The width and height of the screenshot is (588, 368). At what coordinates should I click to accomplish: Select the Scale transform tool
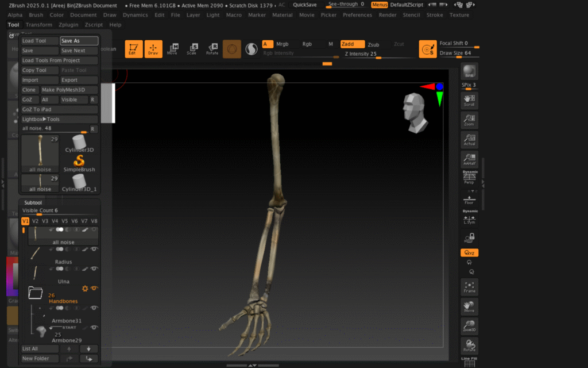(192, 49)
